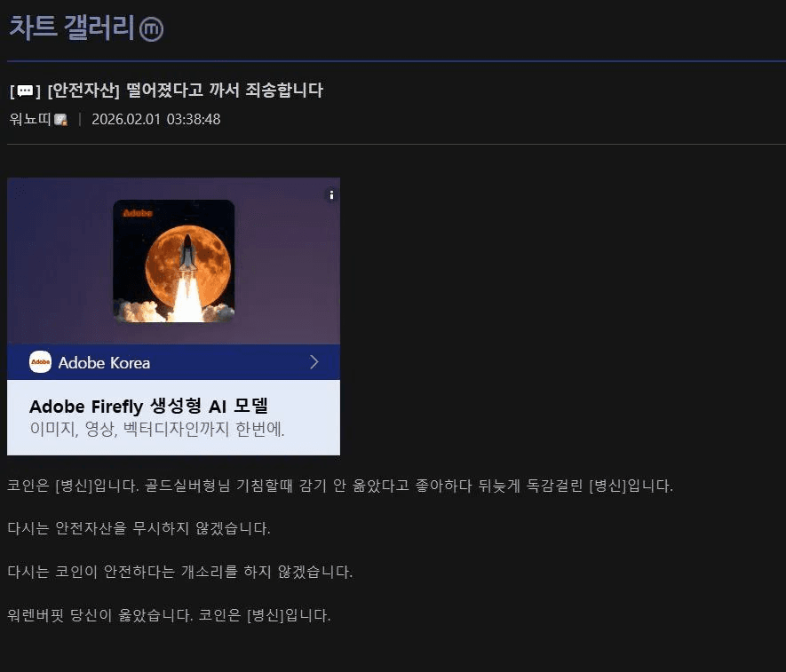Click the line 다시는 안전자산을 무시하지 않겠습니다
The width and height of the screenshot is (786, 672).
point(139,528)
